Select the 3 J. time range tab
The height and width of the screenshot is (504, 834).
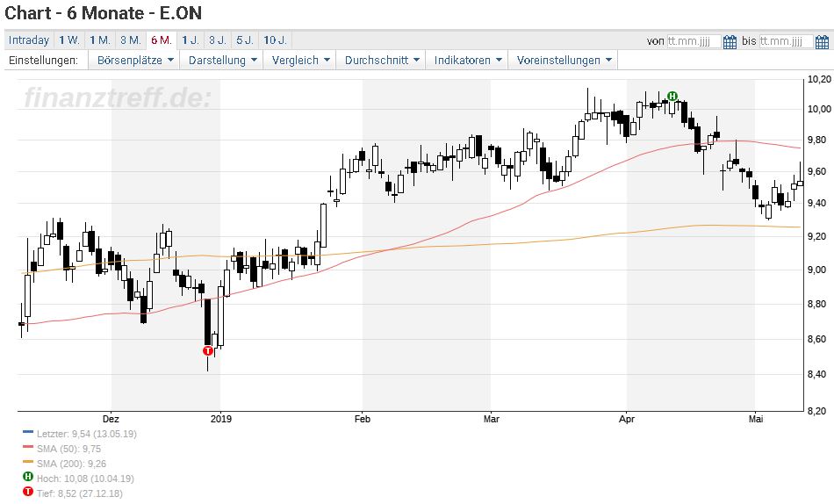217,40
